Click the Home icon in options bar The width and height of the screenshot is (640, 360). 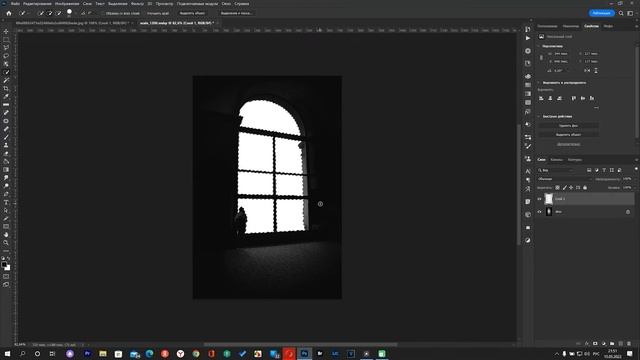click(9, 13)
